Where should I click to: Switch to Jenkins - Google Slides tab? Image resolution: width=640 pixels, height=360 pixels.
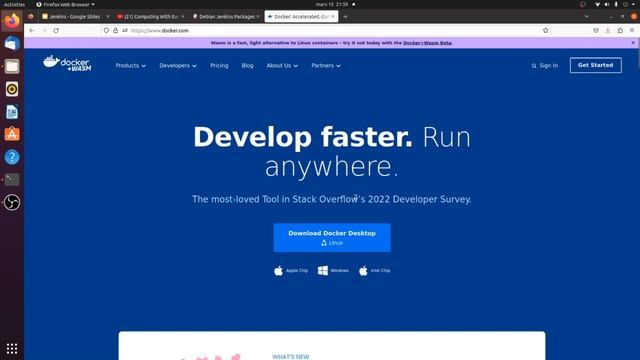[73, 17]
